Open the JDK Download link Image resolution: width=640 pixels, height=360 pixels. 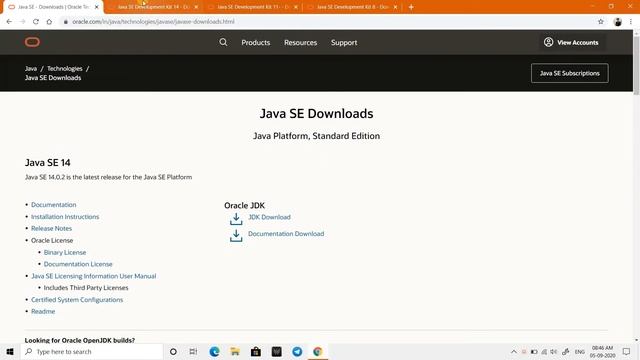(269, 217)
